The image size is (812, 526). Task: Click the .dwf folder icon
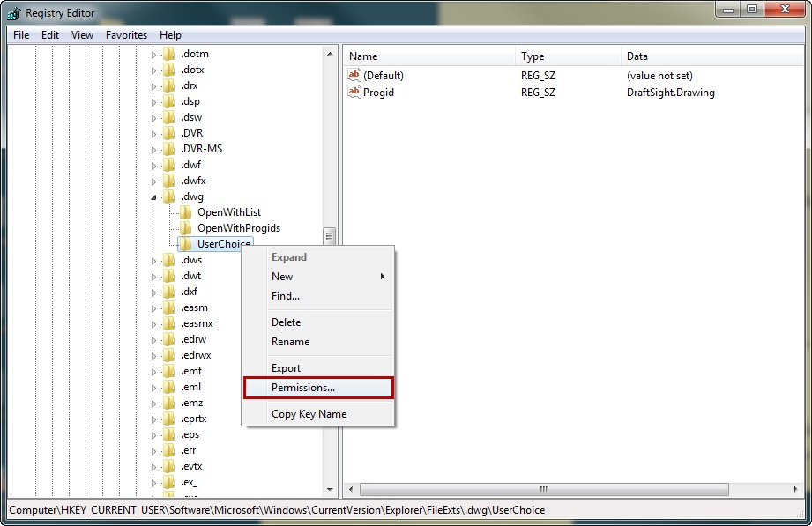pyautogui.click(x=168, y=165)
